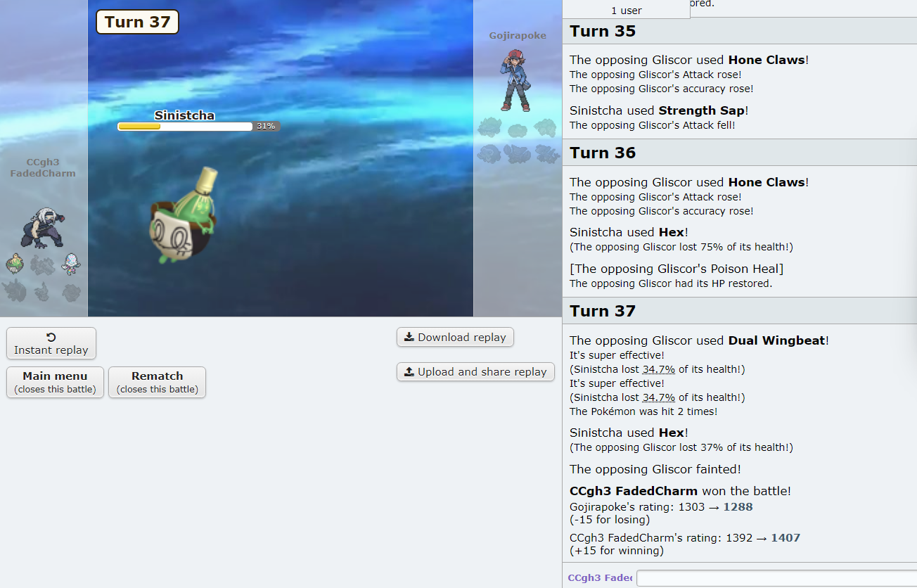Image resolution: width=917 pixels, height=588 pixels.
Task: Click the first underlined 34.7% damage value
Action: pos(659,369)
